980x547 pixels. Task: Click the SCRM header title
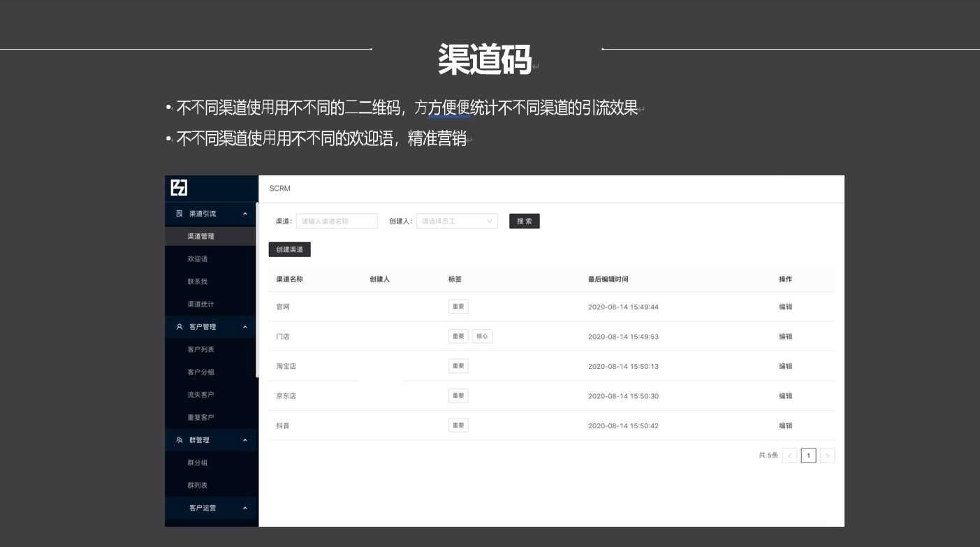coord(279,189)
